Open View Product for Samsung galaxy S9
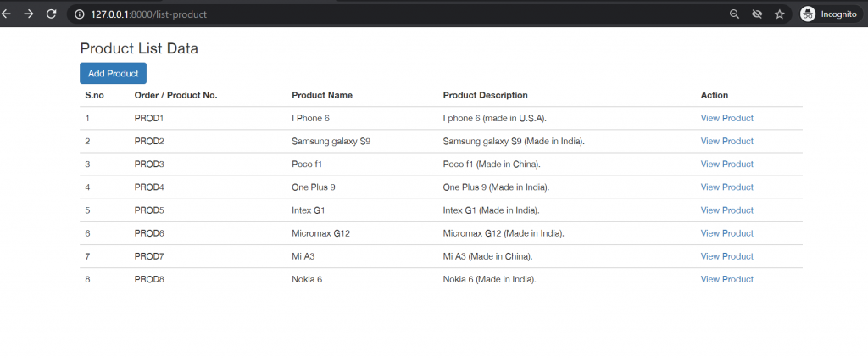868x358 pixels. pyautogui.click(x=726, y=141)
